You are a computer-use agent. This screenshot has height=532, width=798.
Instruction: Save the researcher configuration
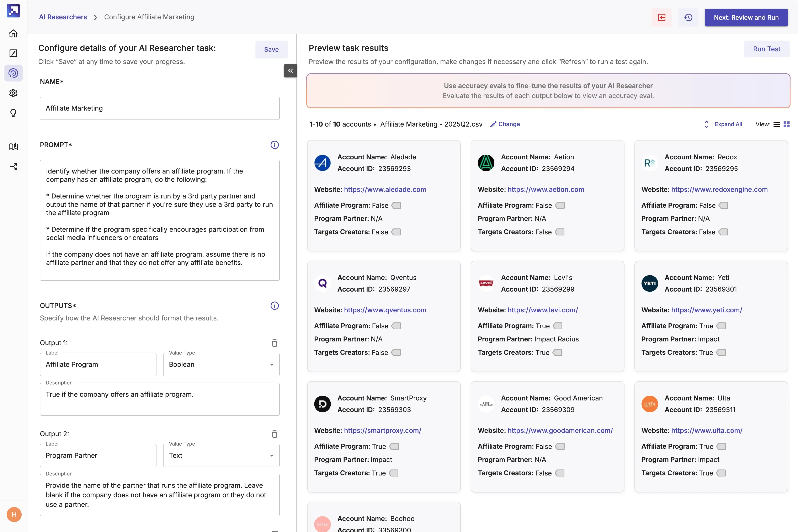coord(271,49)
